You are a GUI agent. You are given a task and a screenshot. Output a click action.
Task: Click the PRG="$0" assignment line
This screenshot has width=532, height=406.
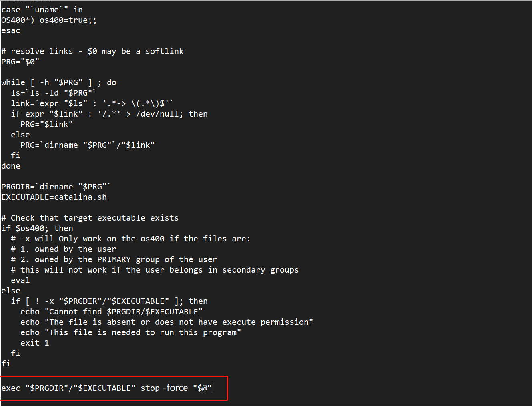20,62
